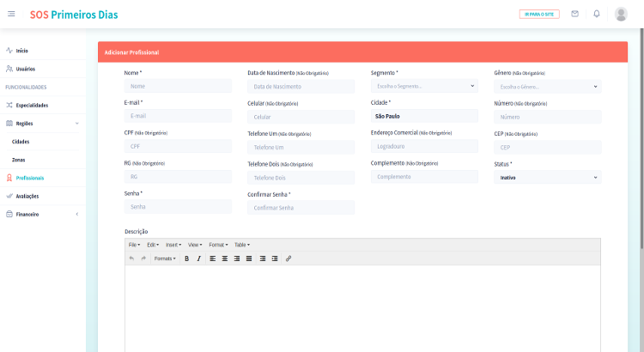Focus the Confirmar Senha field
644x352 pixels.
301,208
